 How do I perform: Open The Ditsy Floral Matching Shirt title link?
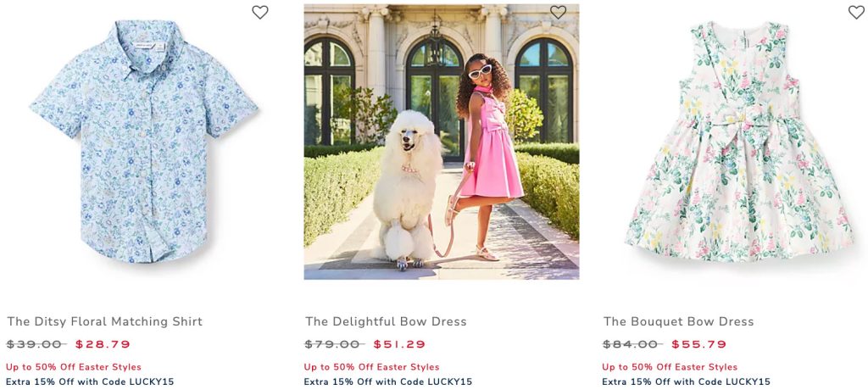(105, 321)
